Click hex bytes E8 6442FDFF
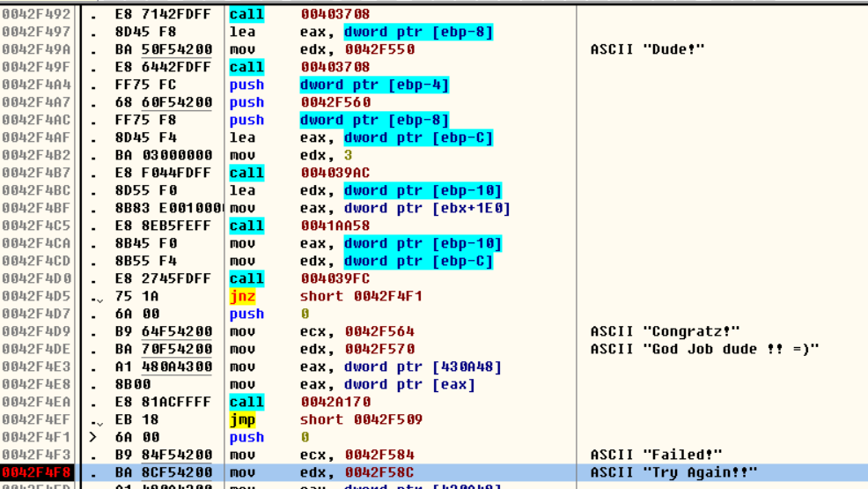 tap(164, 67)
